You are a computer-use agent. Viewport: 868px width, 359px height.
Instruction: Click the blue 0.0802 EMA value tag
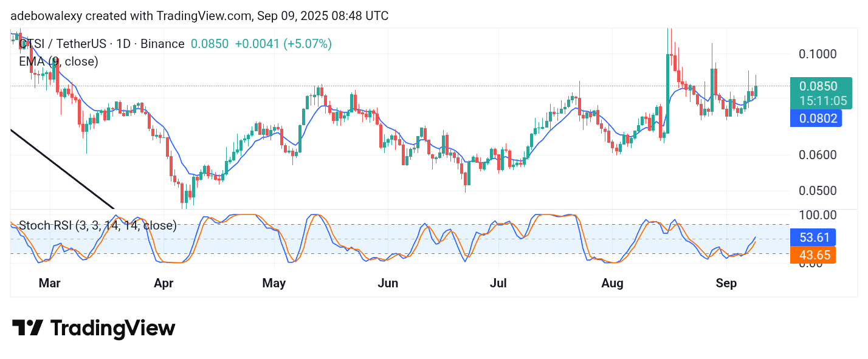point(815,118)
